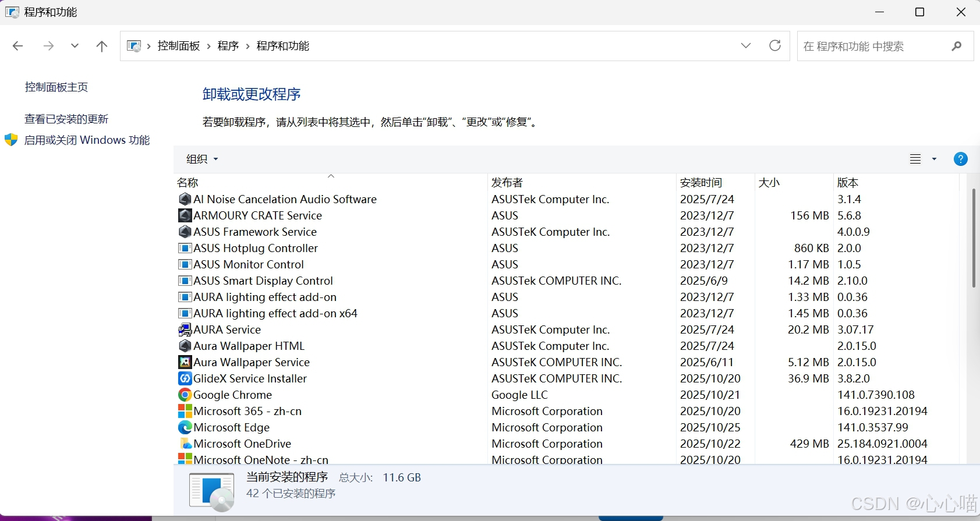
Task: Open 控制面板主页 link
Action: click(56, 87)
